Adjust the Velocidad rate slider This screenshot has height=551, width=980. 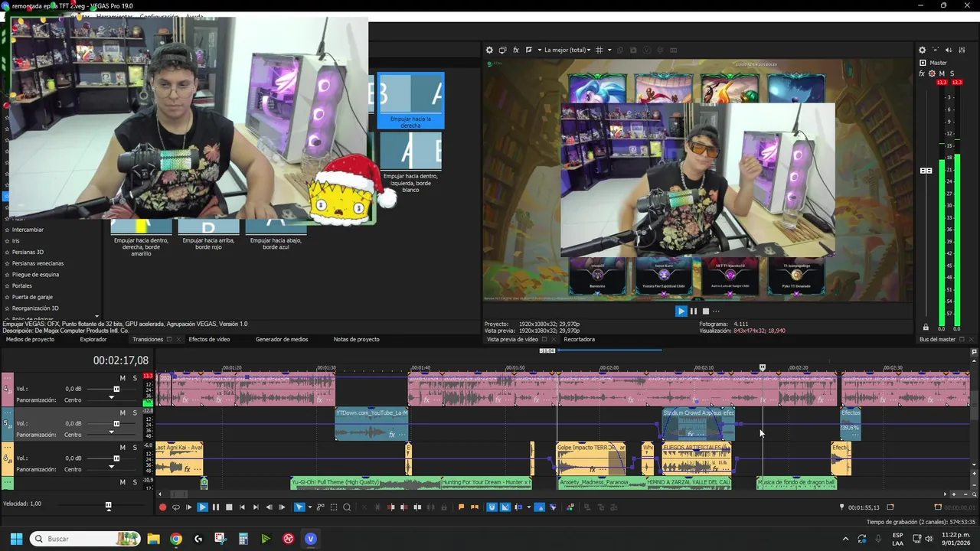click(x=108, y=505)
